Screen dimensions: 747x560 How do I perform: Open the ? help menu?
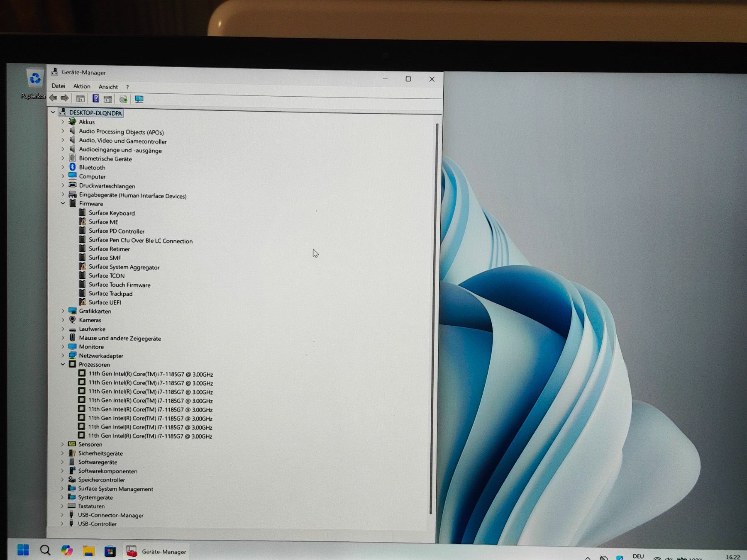click(127, 87)
